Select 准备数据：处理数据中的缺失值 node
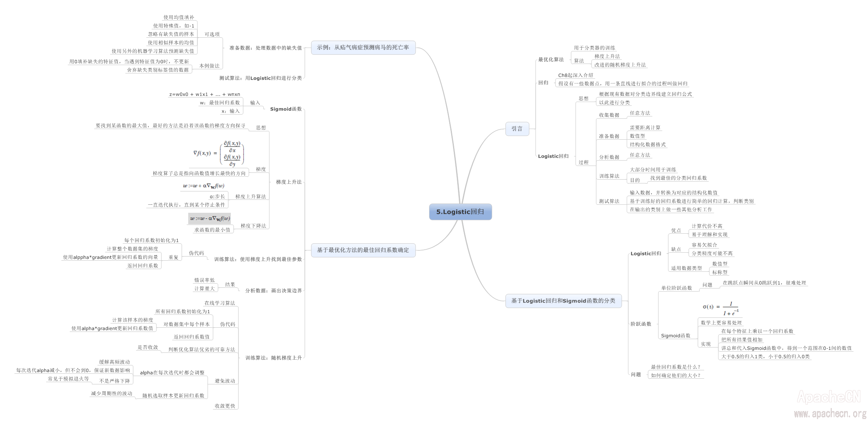This screenshot has width=868, height=424. (265, 48)
